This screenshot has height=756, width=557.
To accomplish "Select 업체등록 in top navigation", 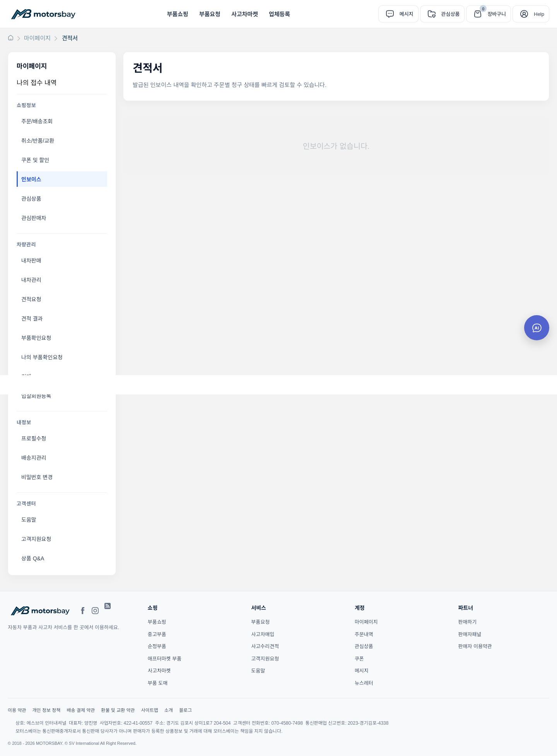I will click(279, 14).
